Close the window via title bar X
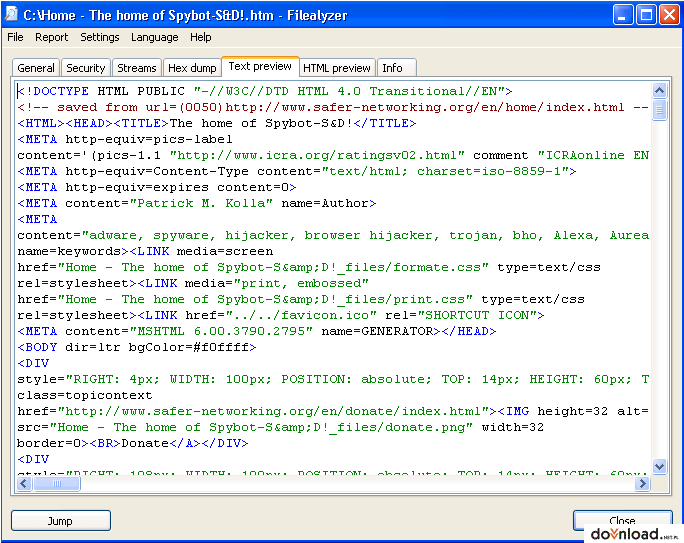684x543 pixels. [x=669, y=15]
